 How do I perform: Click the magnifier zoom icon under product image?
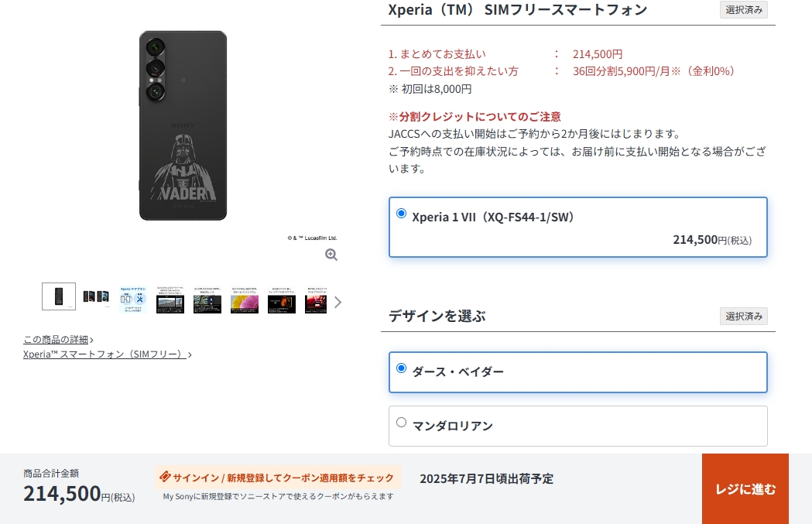click(x=331, y=255)
